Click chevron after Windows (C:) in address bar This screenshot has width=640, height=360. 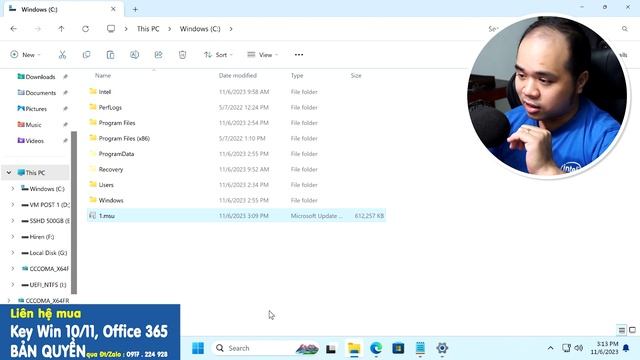pos(231,29)
